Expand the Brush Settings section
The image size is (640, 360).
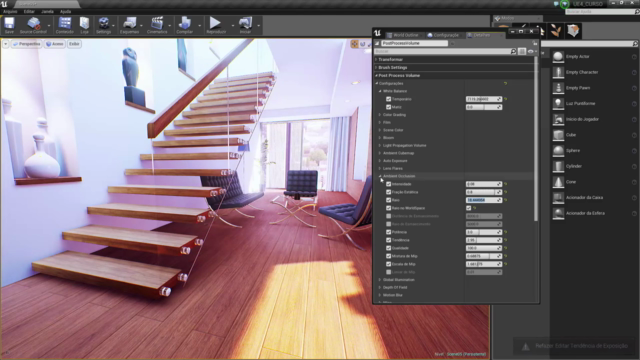click(x=376, y=67)
